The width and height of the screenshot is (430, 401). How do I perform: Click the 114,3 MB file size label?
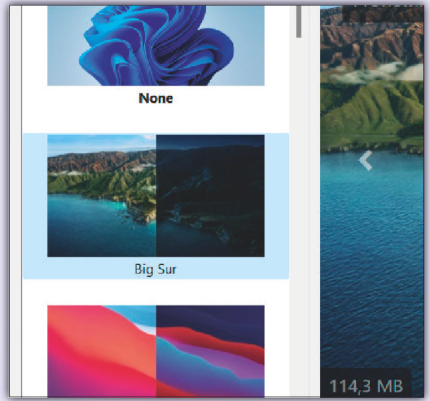pos(366,386)
